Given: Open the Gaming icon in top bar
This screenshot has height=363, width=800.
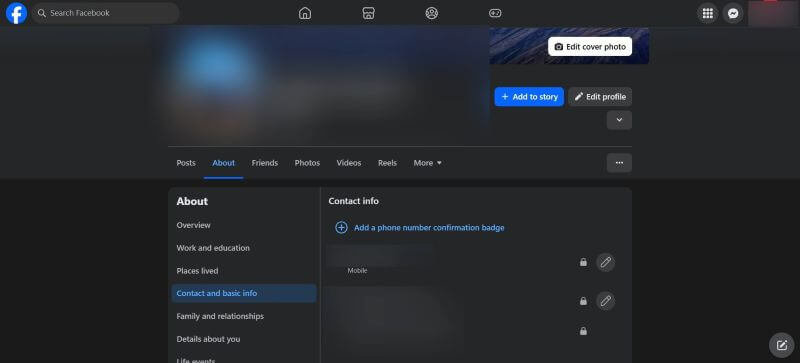Looking at the screenshot, I should pos(495,13).
